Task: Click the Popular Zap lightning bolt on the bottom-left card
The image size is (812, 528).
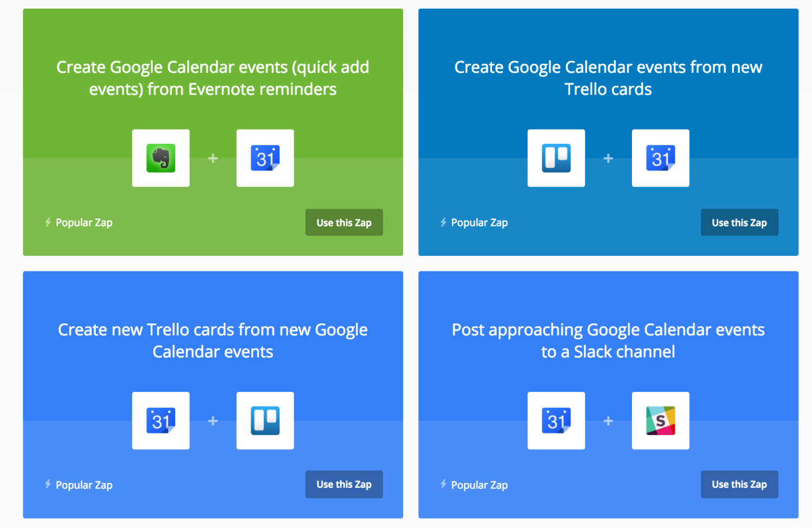Action: 48,484
